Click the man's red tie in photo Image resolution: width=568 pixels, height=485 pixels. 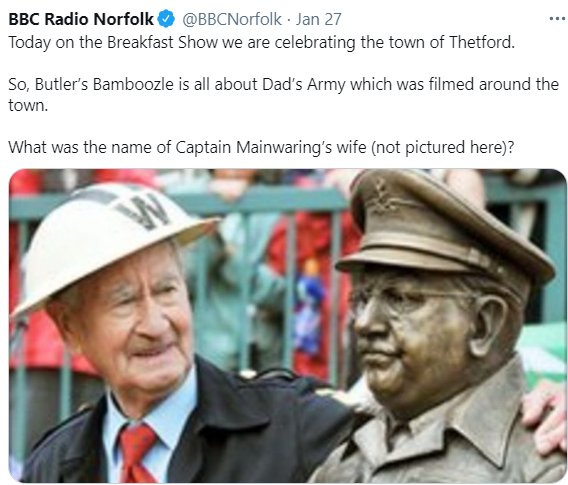click(137, 453)
